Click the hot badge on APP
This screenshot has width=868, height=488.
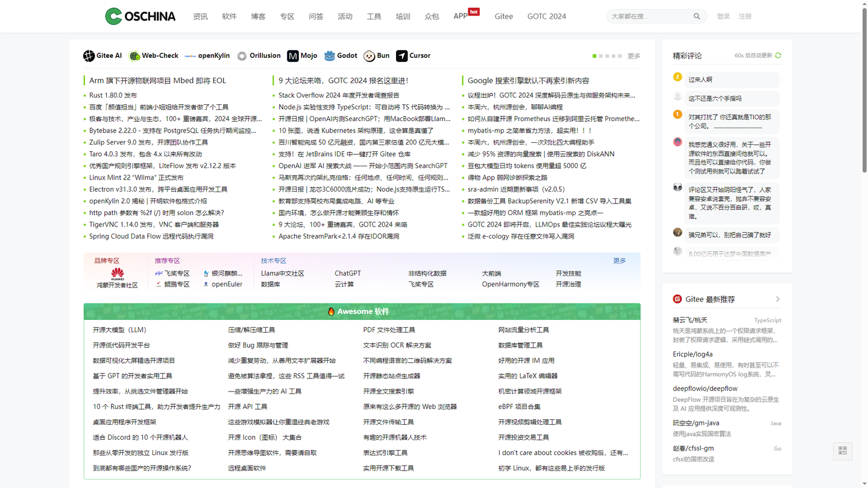474,11
